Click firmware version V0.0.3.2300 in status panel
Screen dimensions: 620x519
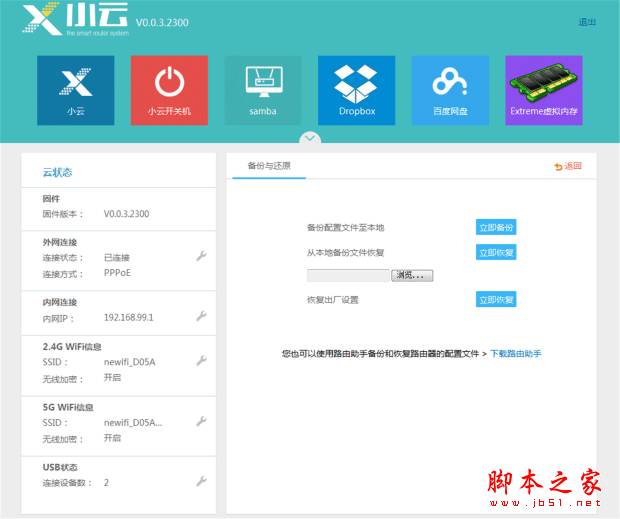(127, 214)
